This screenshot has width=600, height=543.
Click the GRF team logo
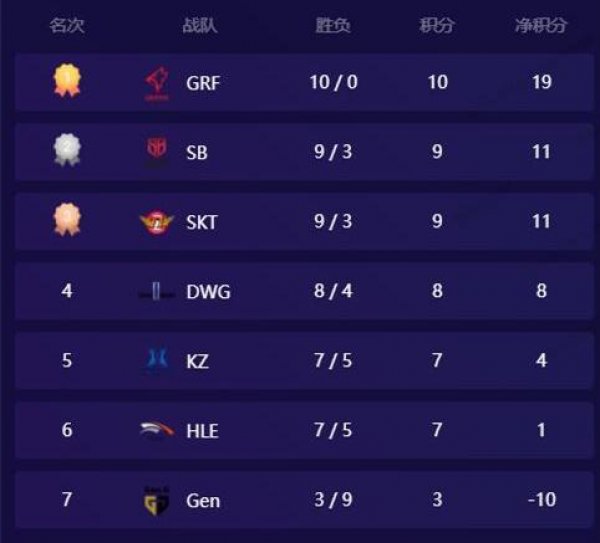click(x=156, y=82)
